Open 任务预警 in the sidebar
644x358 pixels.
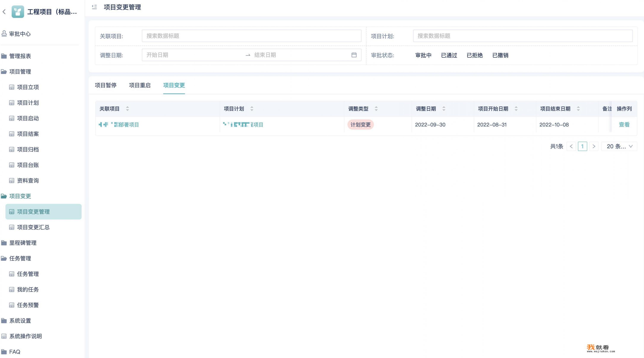tap(24, 305)
